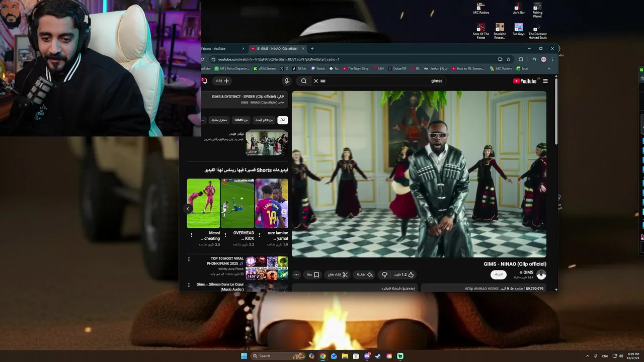
Task: Expand hidden bookmarks chevron
Action: click(x=549, y=68)
